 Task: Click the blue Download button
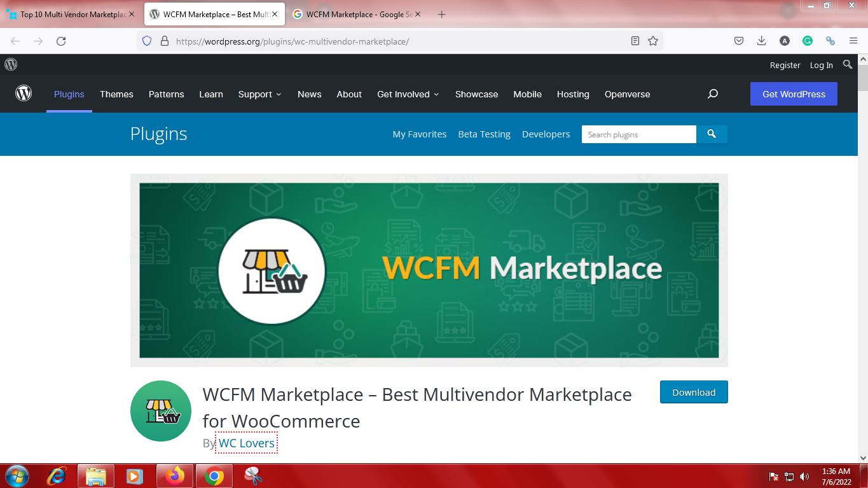[694, 392]
